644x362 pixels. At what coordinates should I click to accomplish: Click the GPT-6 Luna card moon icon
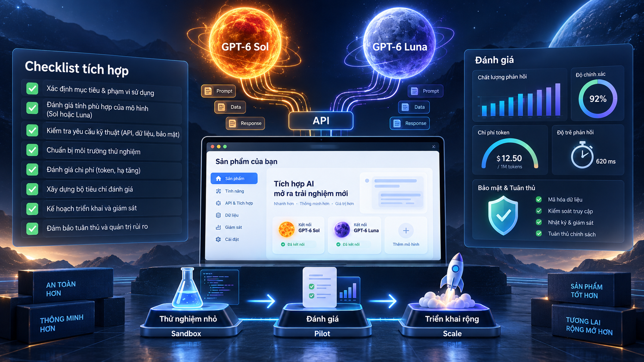click(342, 230)
